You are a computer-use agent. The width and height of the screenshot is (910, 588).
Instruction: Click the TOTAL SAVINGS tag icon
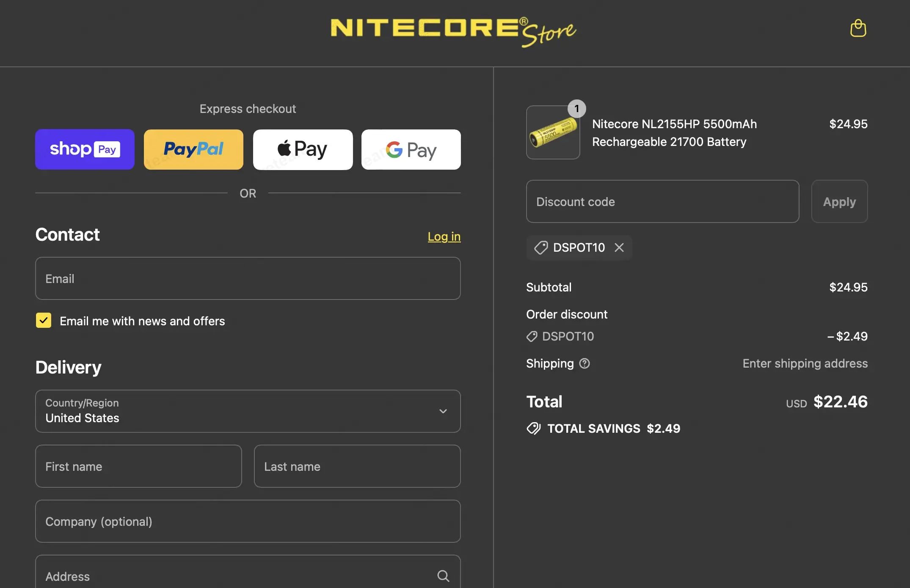click(x=534, y=429)
